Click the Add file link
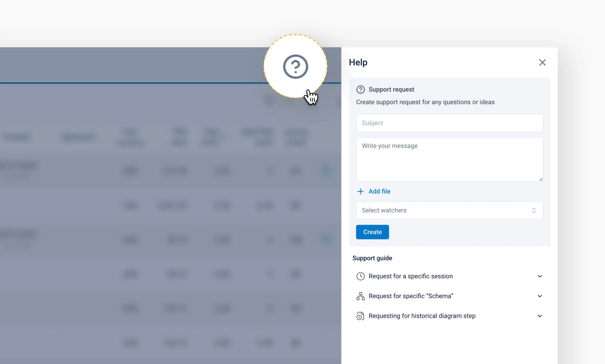This screenshot has width=605, height=364. (x=379, y=191)
